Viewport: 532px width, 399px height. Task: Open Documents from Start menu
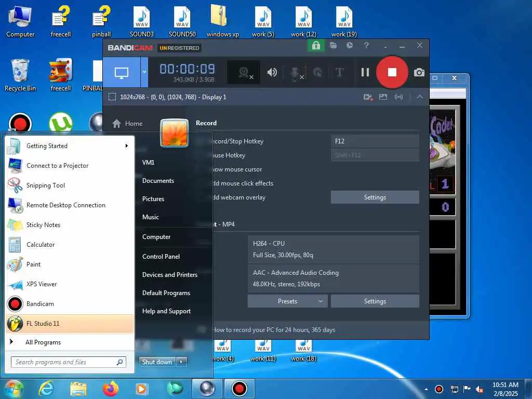coord(158,180)
